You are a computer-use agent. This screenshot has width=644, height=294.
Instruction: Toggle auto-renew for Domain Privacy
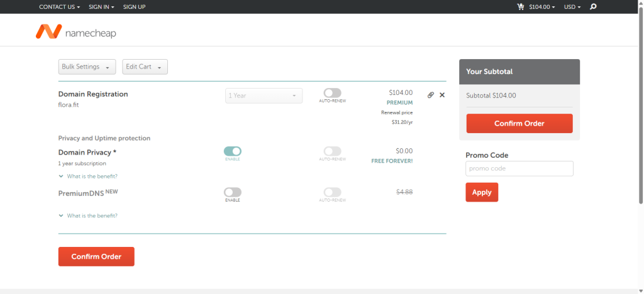(332, 151)
